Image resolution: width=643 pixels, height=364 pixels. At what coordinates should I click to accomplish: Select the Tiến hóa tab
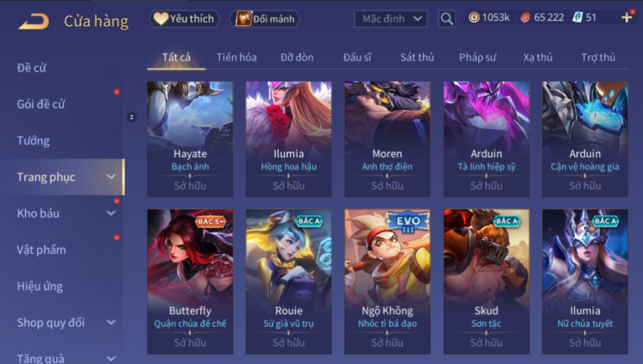(x=237, y=57)
